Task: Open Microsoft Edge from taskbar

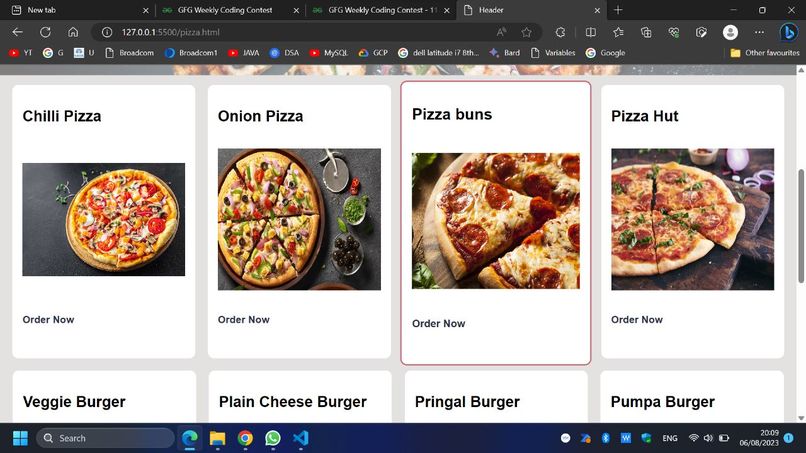Action: point(190,438)
